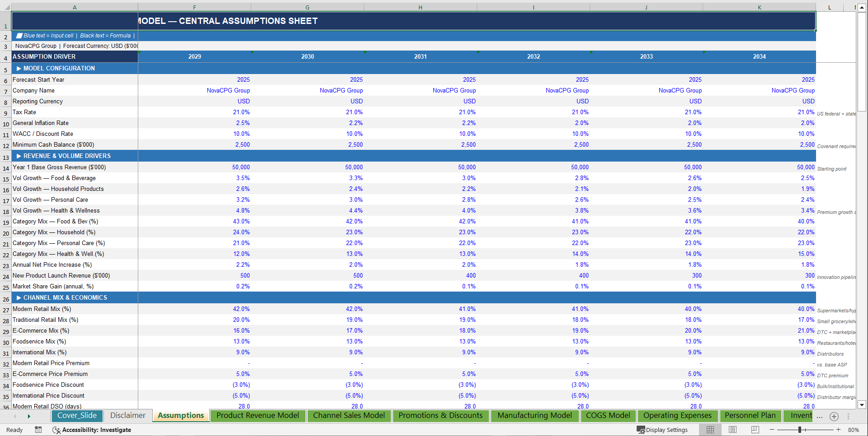Open Display Settings from the status bar
The height and width of the screenshot is (436, 868).
click(662, 430)
